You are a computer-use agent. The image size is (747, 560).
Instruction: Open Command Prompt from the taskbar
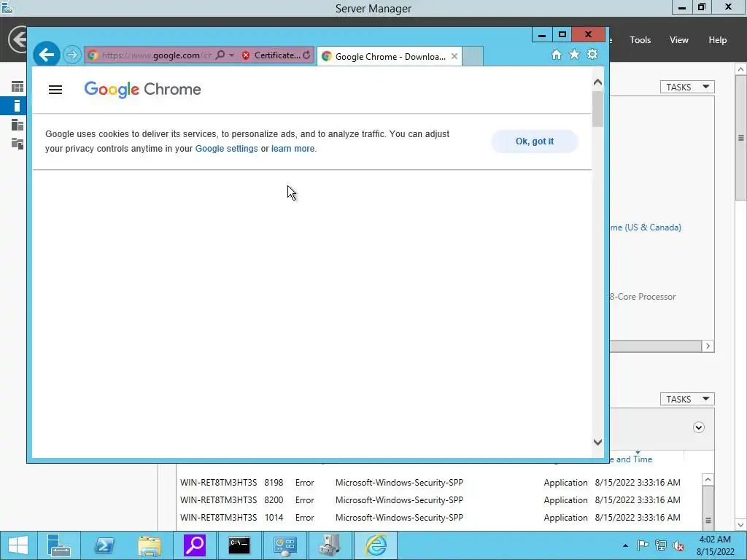[239, 545]
